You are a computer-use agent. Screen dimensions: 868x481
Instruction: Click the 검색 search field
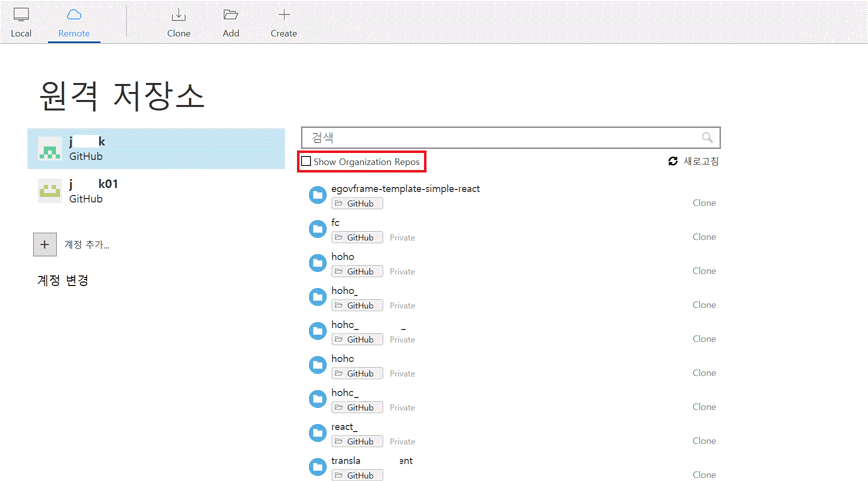(x=510, y=138)
